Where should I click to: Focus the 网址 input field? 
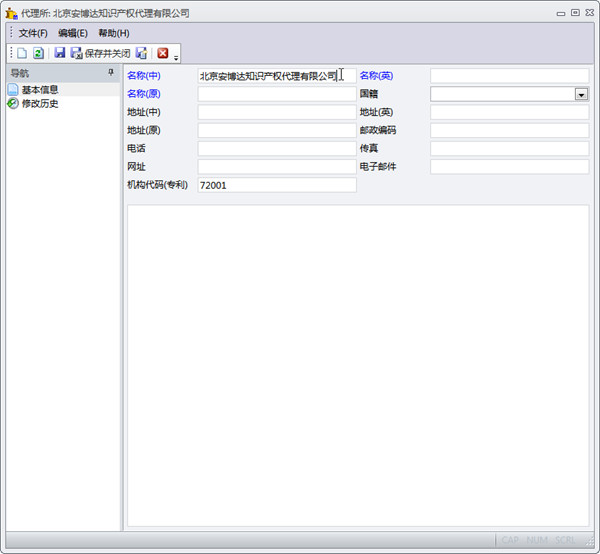pos(277,167)
